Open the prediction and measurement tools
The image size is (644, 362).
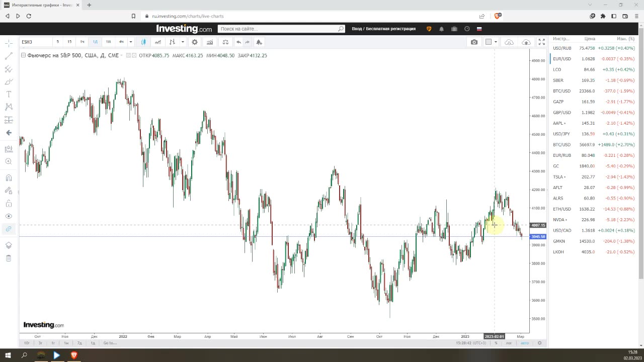click(x=9, y=120)
